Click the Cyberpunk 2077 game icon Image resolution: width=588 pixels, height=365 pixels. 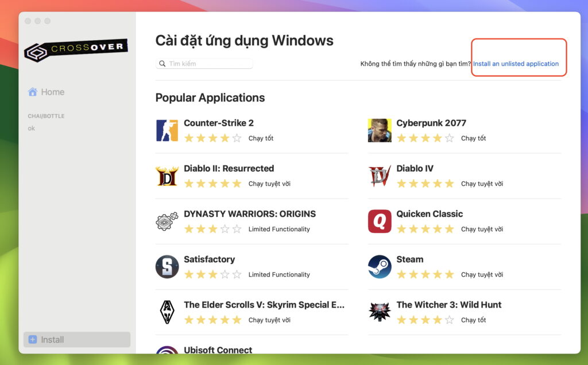(x=380, y=130)
